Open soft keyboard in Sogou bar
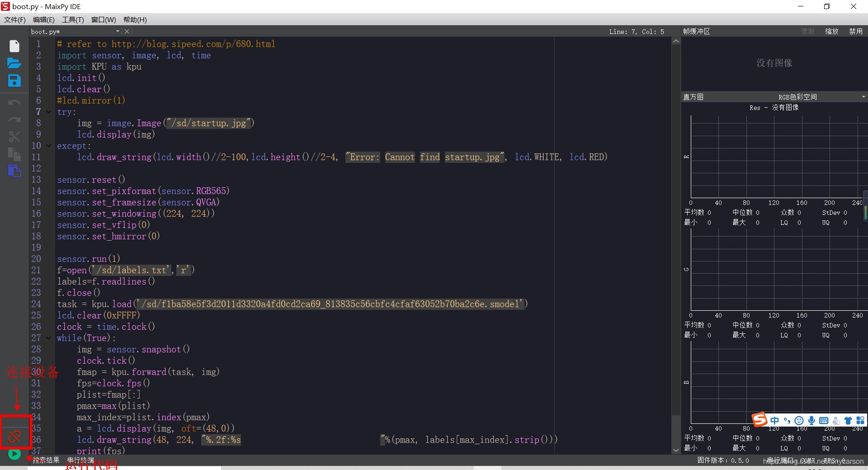The width and height of the screenshot is (868, 470). [824, 420]
